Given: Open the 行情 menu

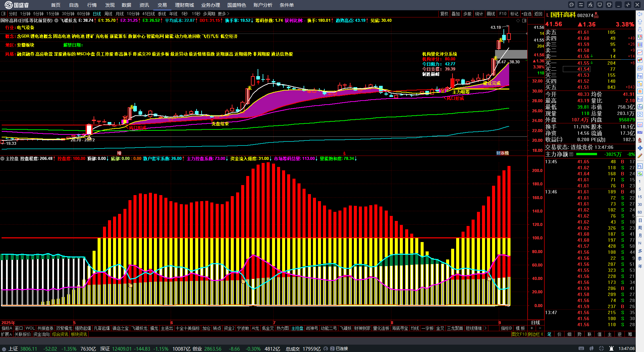Looking at the screenshot, I should 92,5.
